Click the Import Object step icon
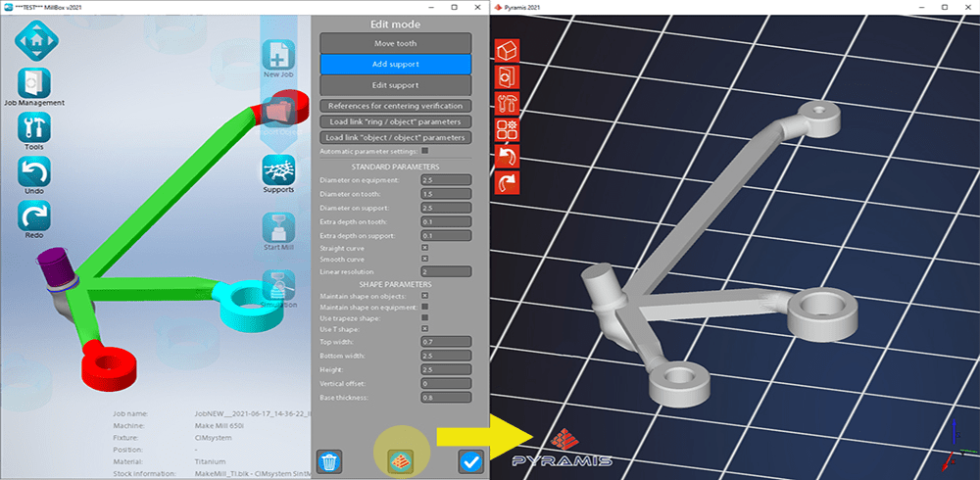The width and height of the screenshot is (980, 480). [278, 113]
